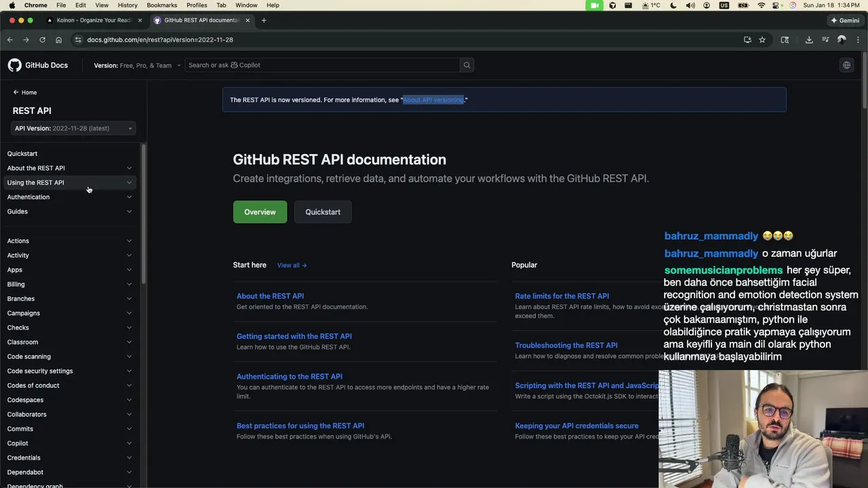Click the Chrome home button
This screenshot has height=488, width=868.
point(58,40)
